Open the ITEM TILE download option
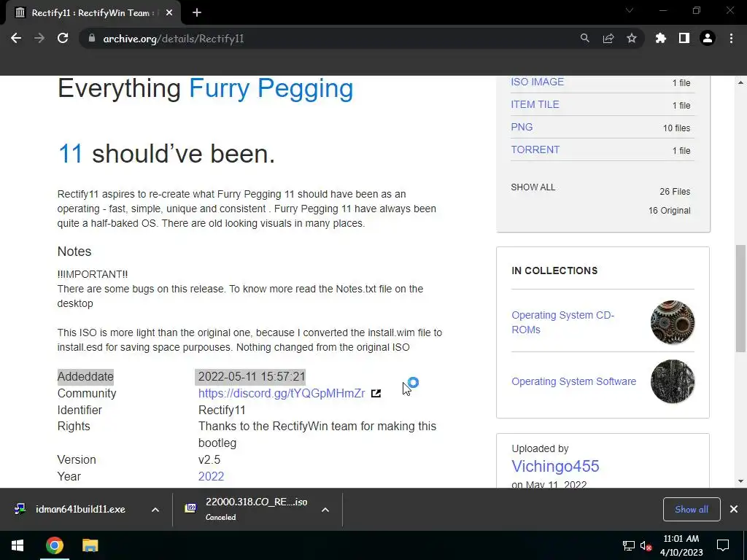This screenshot has width=747, height=560. tap(535, 104)
